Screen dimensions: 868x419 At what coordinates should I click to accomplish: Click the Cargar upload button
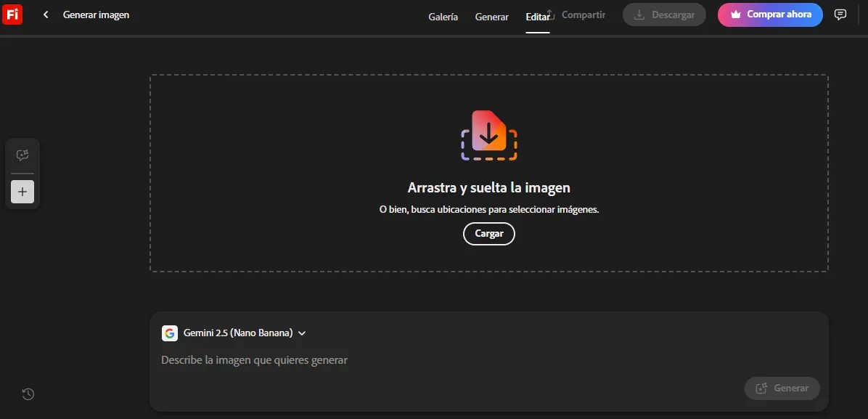[489, 234]
